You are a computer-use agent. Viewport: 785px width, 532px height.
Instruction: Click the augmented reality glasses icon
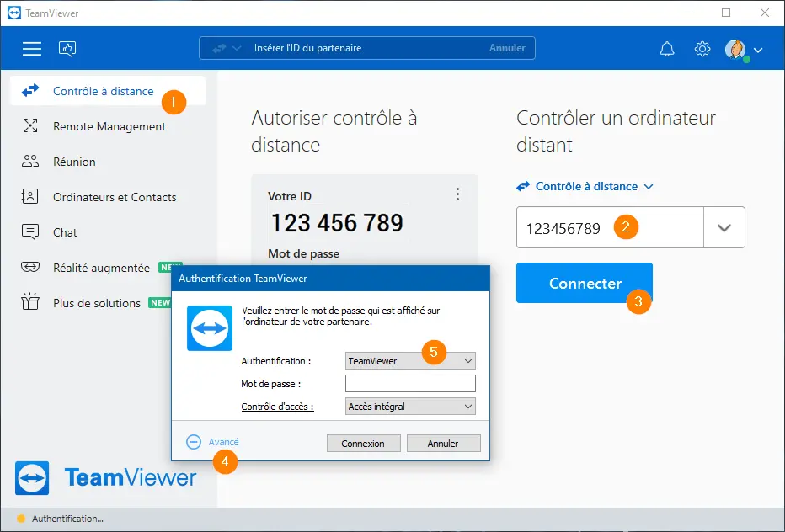point(30,267)
